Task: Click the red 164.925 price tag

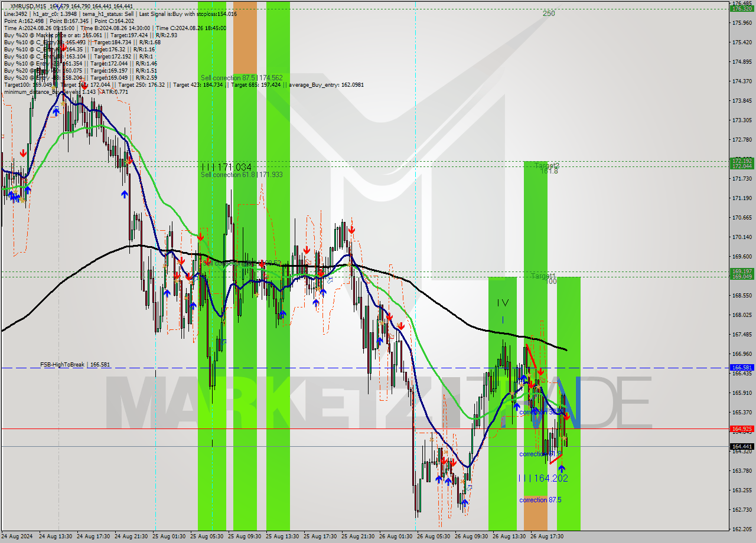Action: tap(742, 428)
